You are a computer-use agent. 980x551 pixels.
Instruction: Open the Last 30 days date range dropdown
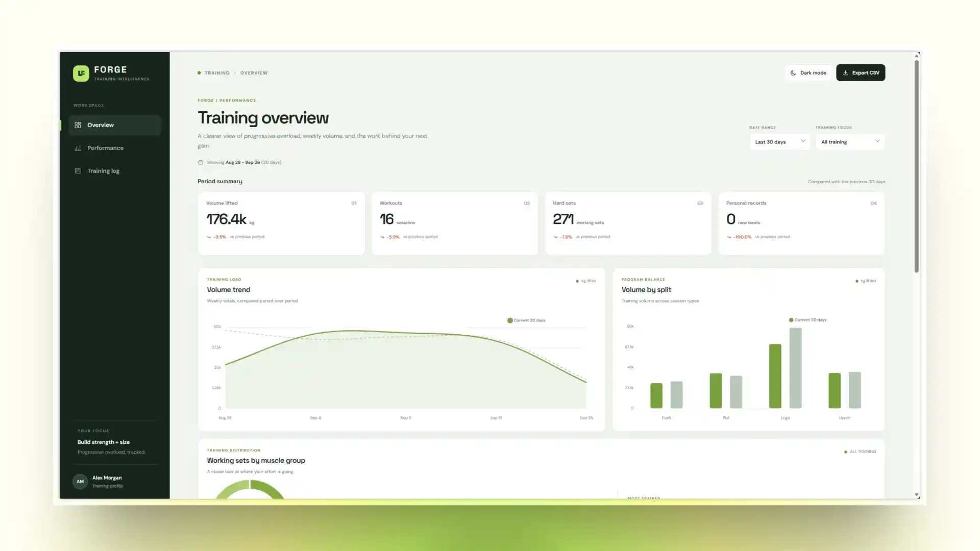(779, 142)
